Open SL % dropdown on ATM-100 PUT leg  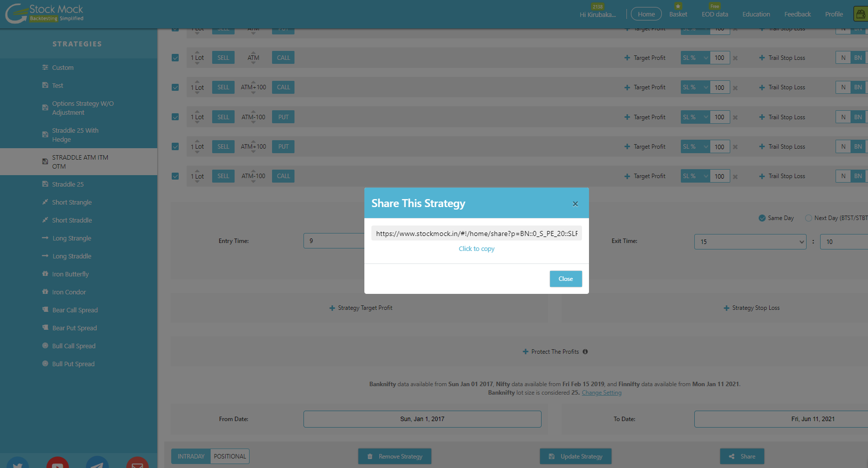[695, 117]
